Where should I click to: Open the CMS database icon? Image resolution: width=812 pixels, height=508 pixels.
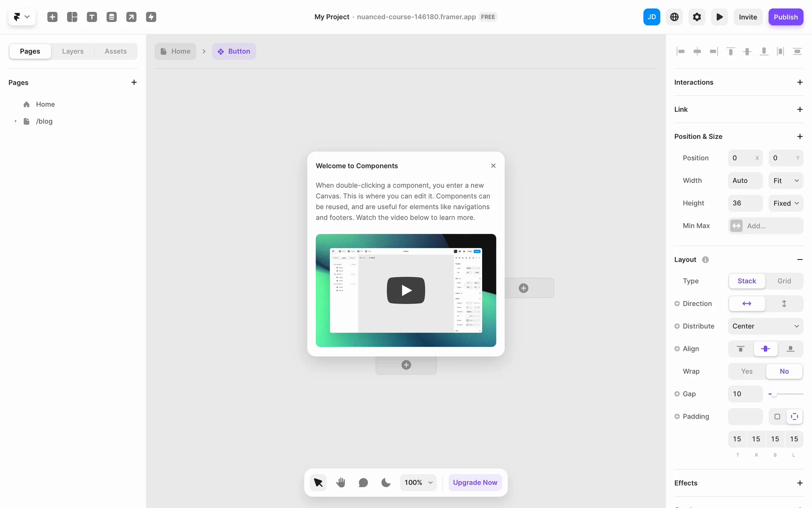[x=112, y=17]
